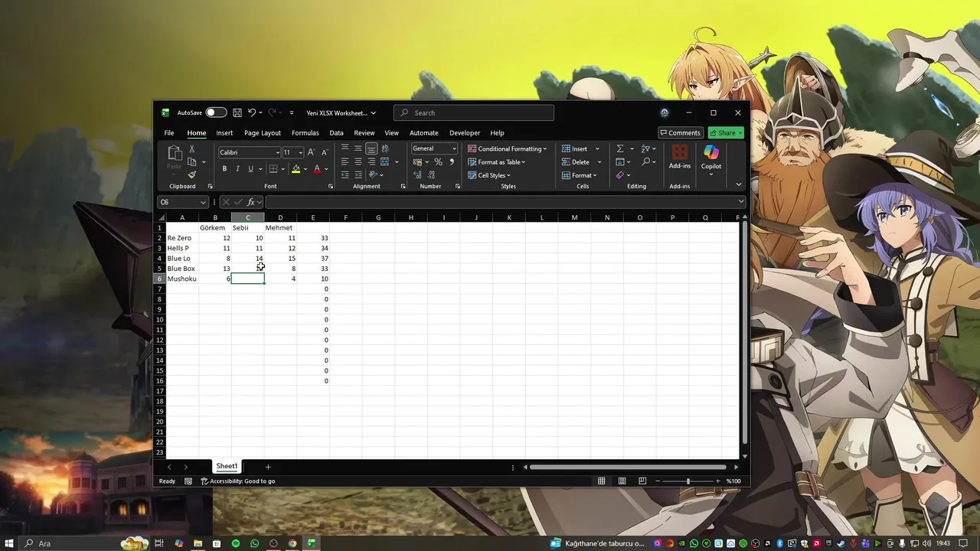Click the Cut scissors icon
This screenshot has height=551, width=980.
click(x=192, y=149)
